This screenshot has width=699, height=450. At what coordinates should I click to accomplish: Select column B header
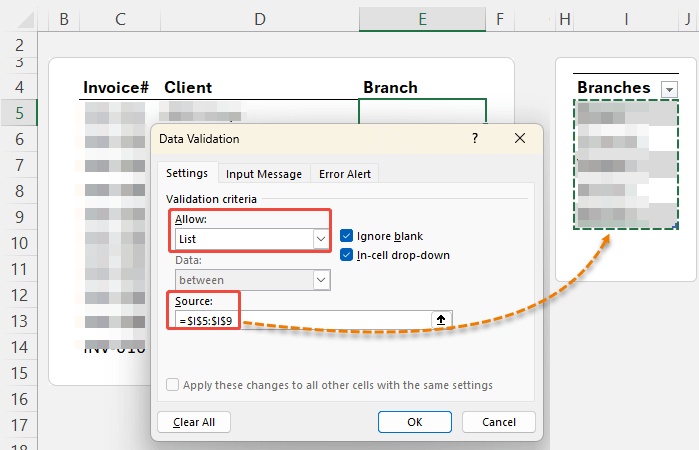[x=64, y=19]
